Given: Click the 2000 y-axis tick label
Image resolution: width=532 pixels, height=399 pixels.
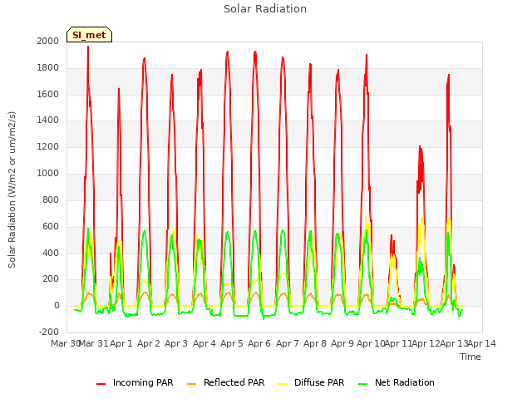Looking at the screenshot, I should 48,41.
